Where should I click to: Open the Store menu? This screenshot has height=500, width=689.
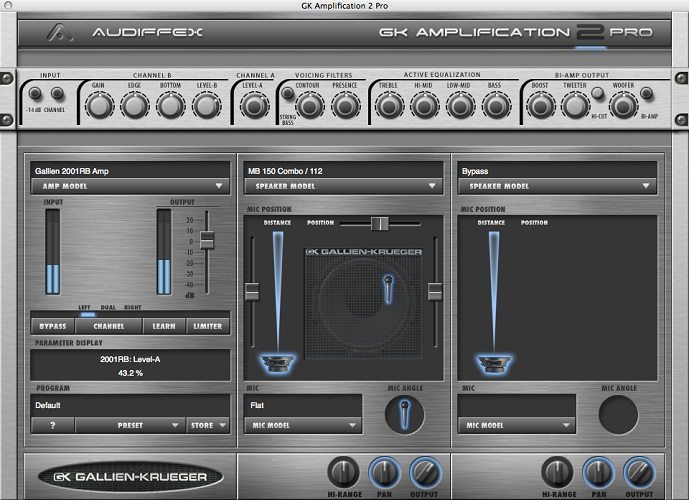207,425
